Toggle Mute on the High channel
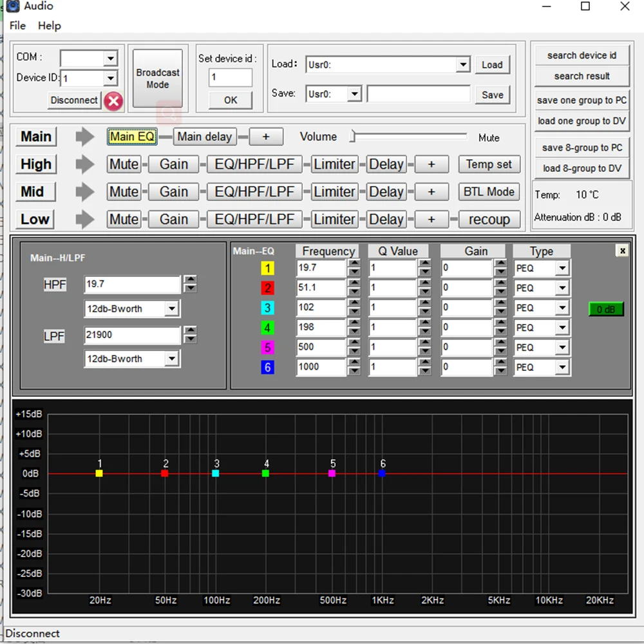Viewport: 644px width, 644px height. (124, 164)
